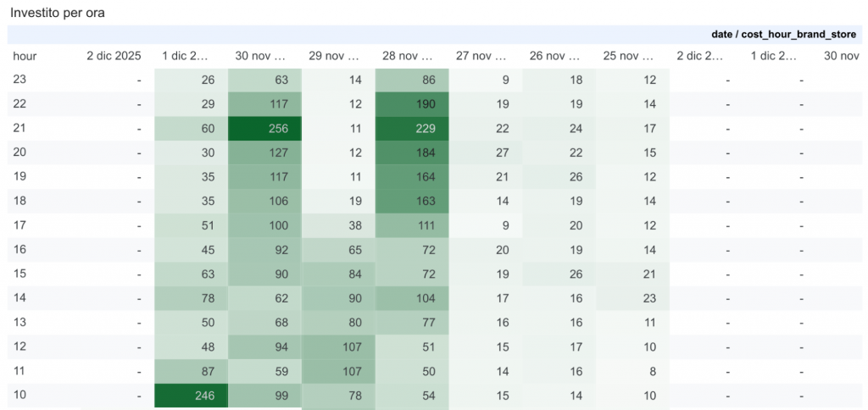This screenshot has width=868, height=410.
Task: Click the '25 nov' column header
Action: coord(628,56)
